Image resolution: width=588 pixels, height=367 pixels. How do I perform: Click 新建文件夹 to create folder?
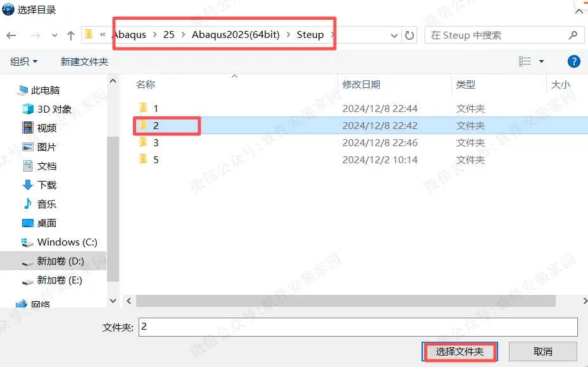[84, 61]
